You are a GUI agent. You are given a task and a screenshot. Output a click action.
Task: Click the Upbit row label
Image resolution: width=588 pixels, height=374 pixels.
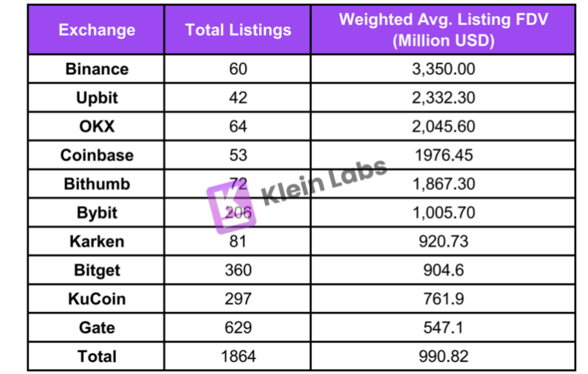97,98
